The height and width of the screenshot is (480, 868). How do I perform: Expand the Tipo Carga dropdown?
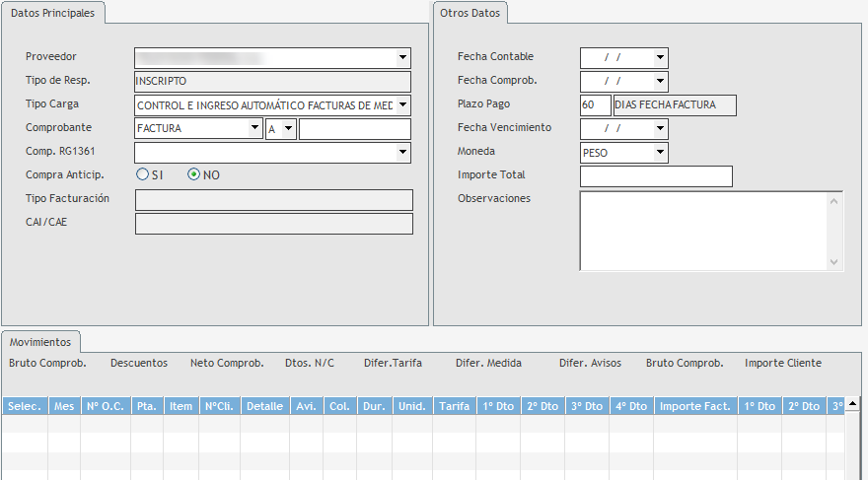click(x=402, y=104)
